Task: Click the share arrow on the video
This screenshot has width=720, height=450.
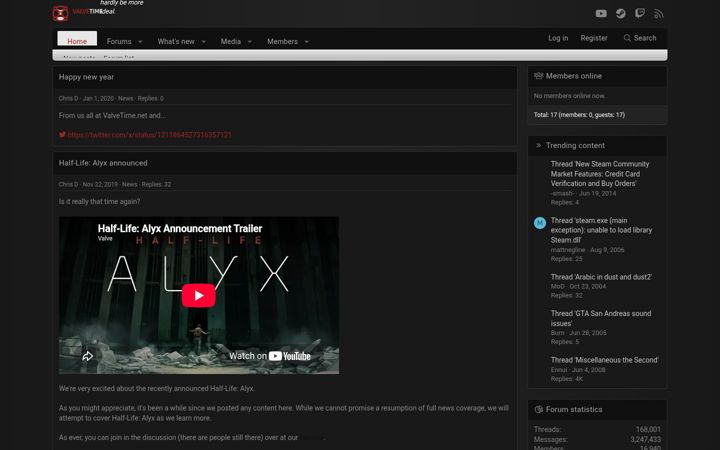Action: [x=87, y=356]
